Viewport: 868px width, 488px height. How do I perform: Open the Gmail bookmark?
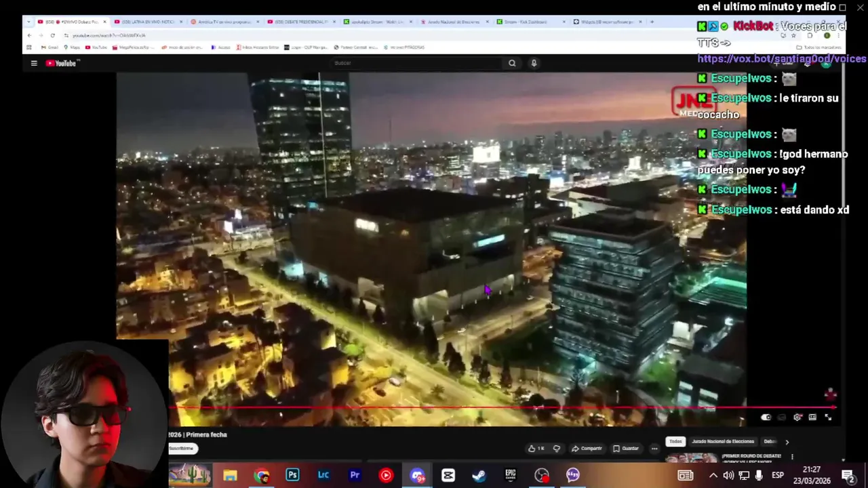click(48, 47)
